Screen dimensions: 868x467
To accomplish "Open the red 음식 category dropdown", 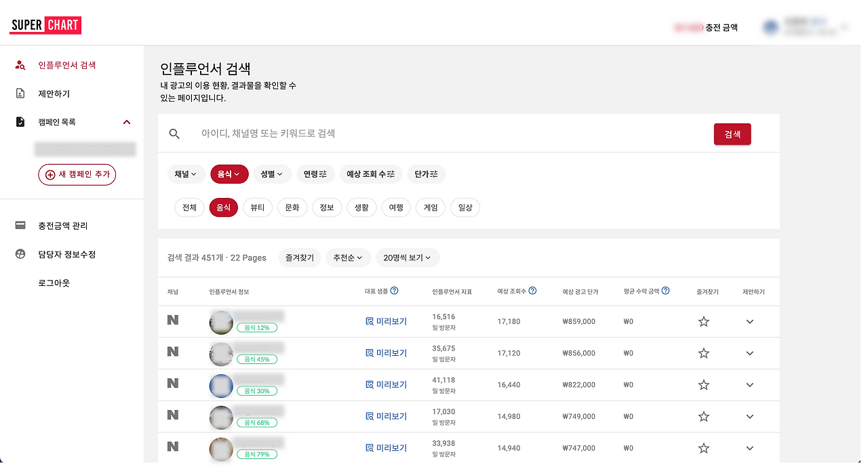I will point(229,174).
